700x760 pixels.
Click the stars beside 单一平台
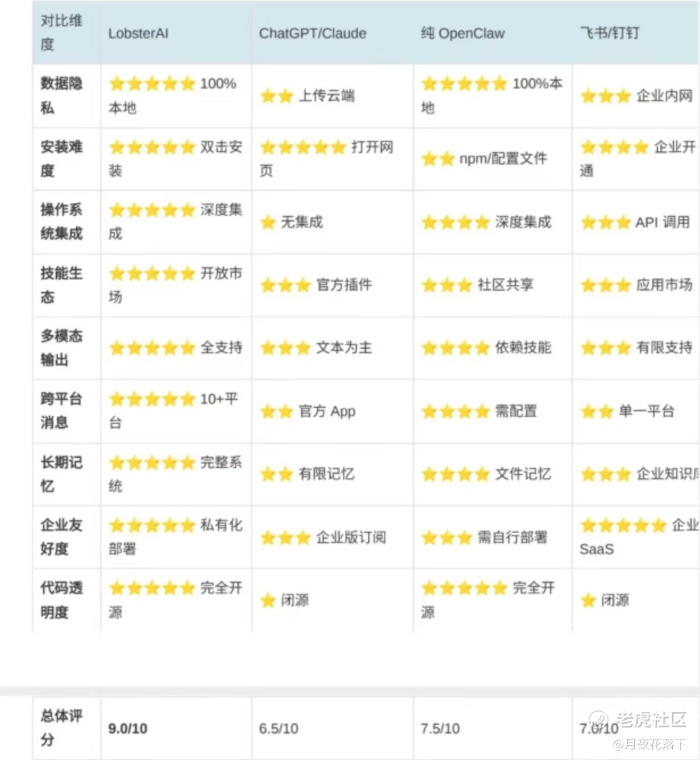(x=597, y=411)
